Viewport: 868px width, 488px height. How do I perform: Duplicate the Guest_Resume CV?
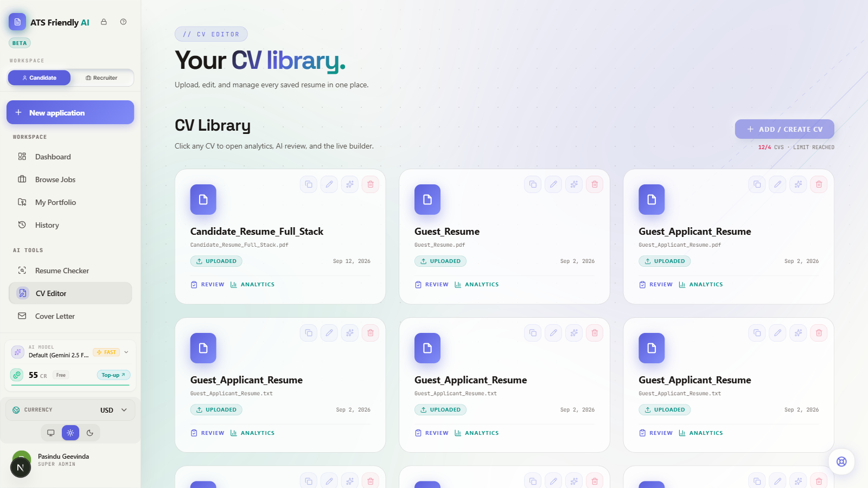coord(533,184)
